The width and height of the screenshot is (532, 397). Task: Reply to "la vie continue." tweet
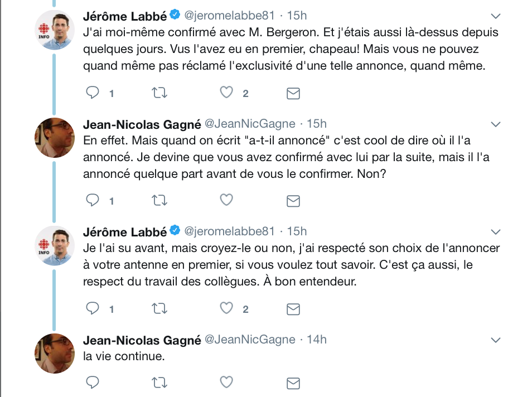[x=92, y=383]
